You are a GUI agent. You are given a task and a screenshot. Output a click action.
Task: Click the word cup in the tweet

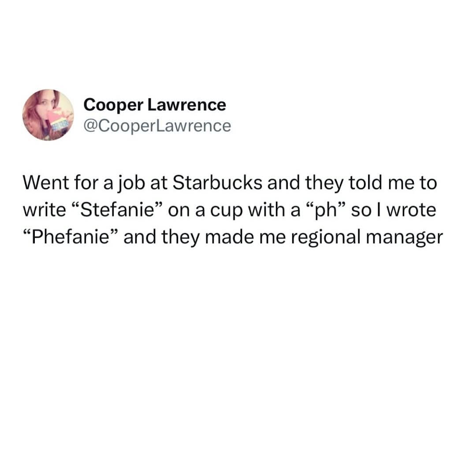tap(226, 211)
